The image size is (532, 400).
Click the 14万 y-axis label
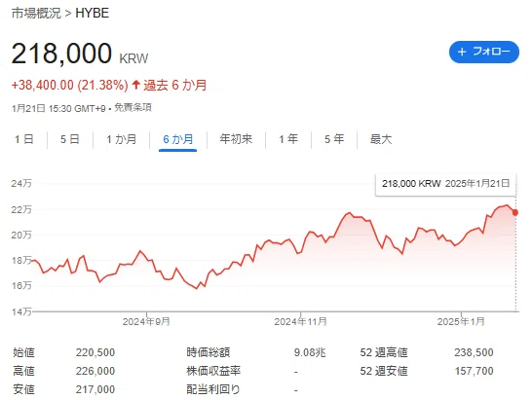point(21,311)
